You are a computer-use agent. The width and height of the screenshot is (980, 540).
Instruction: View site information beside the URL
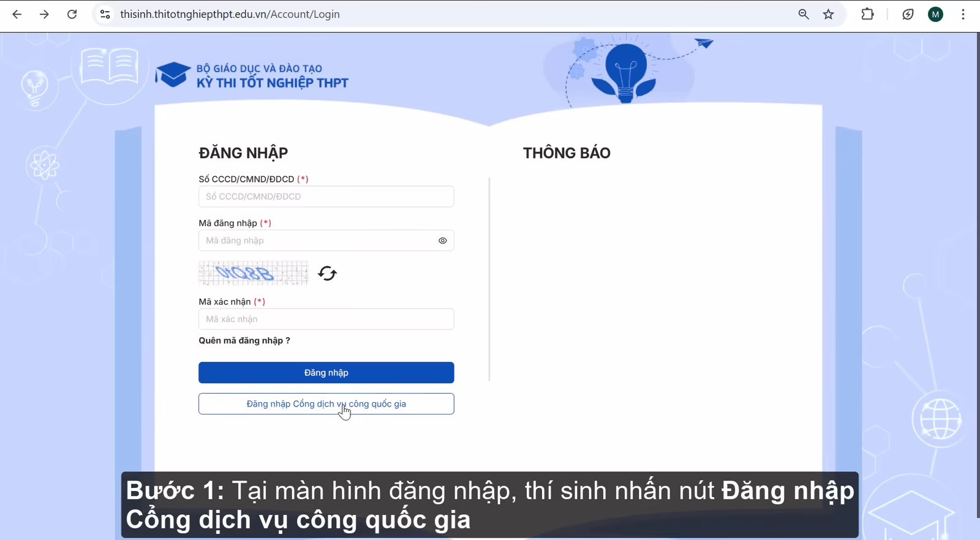click(x=105, y=14)
